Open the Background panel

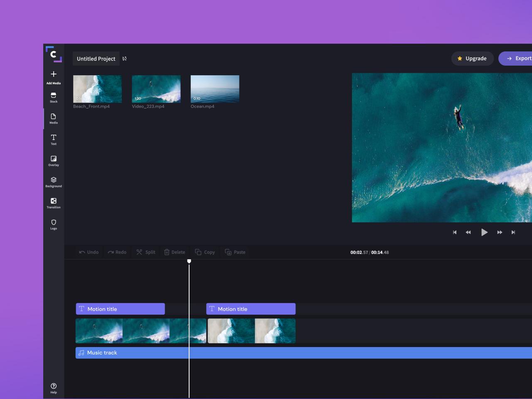pyautogui.click(x=53, y=182)
